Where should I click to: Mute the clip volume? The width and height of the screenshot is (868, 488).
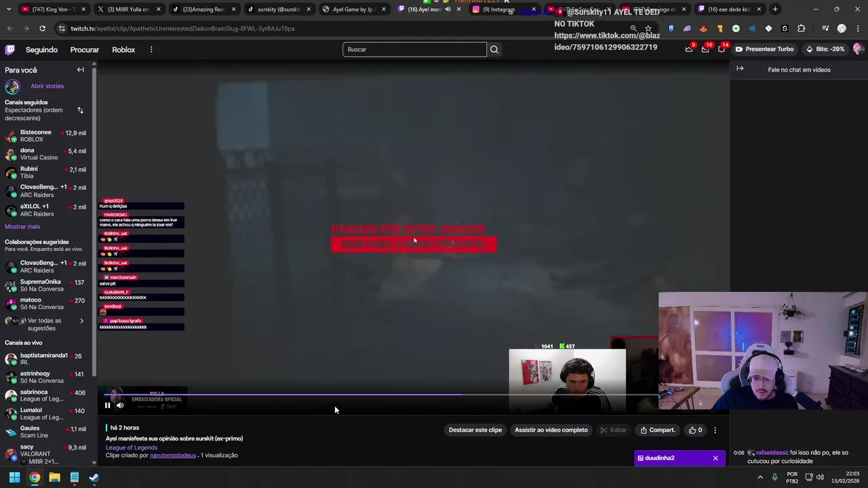[x=120, y=405]
